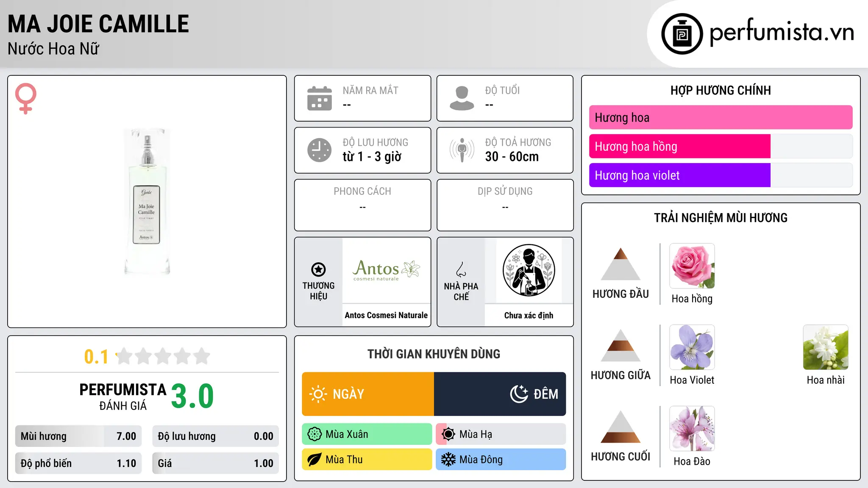
Task: Click the perfumista.vn site name
Action: click(782, 33)
